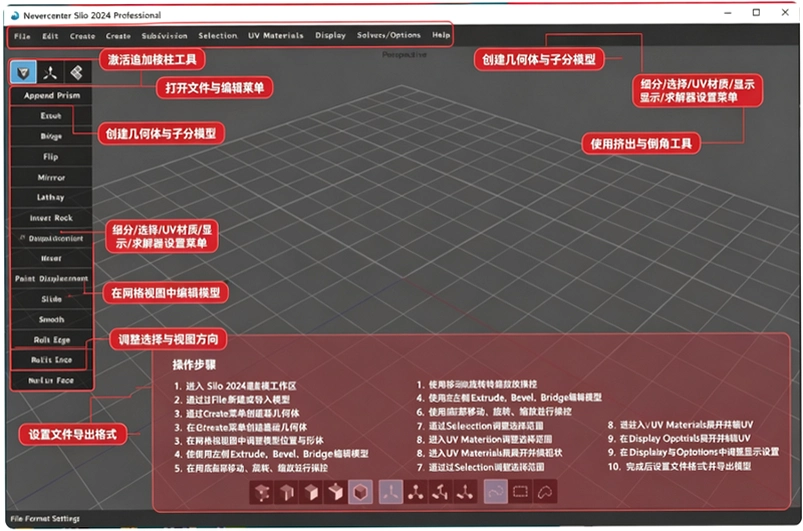Open the Display menu

(x=330, y=35)
